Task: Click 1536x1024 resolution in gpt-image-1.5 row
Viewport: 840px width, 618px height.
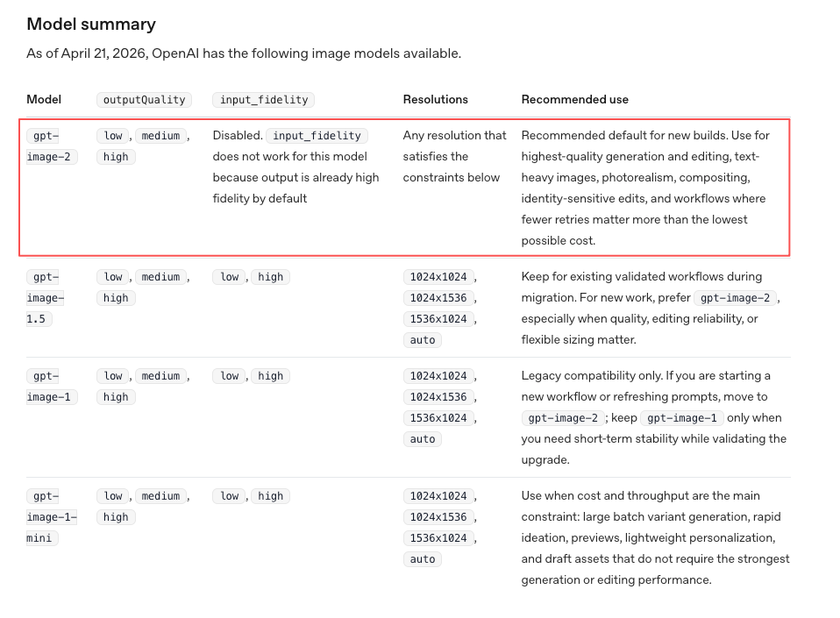Action: 438,319
